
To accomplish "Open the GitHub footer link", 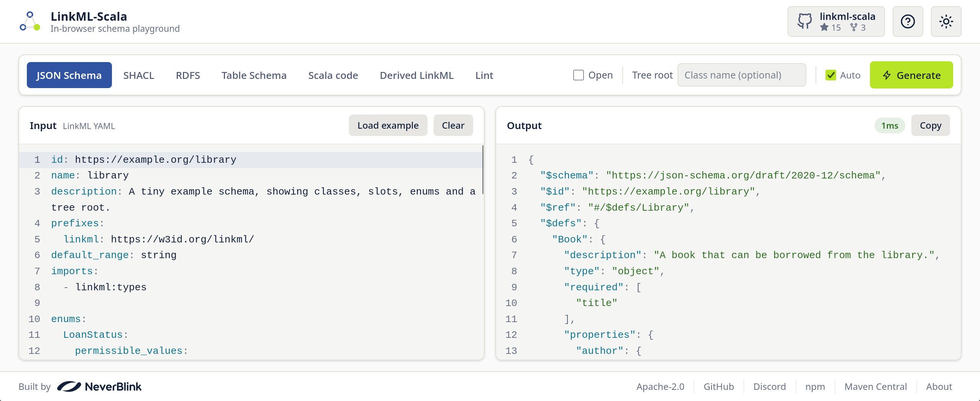I will (719, 386).
